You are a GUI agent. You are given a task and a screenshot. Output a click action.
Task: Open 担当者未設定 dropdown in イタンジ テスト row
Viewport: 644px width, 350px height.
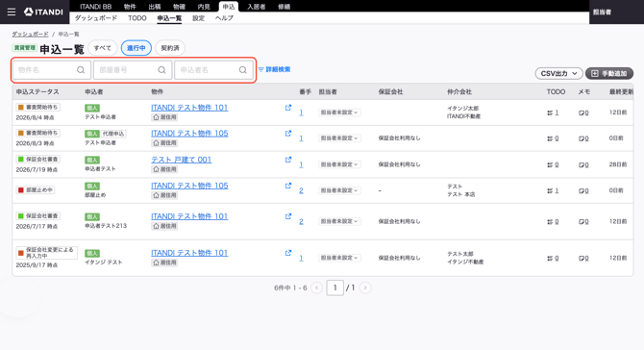(x=339, y=258)
